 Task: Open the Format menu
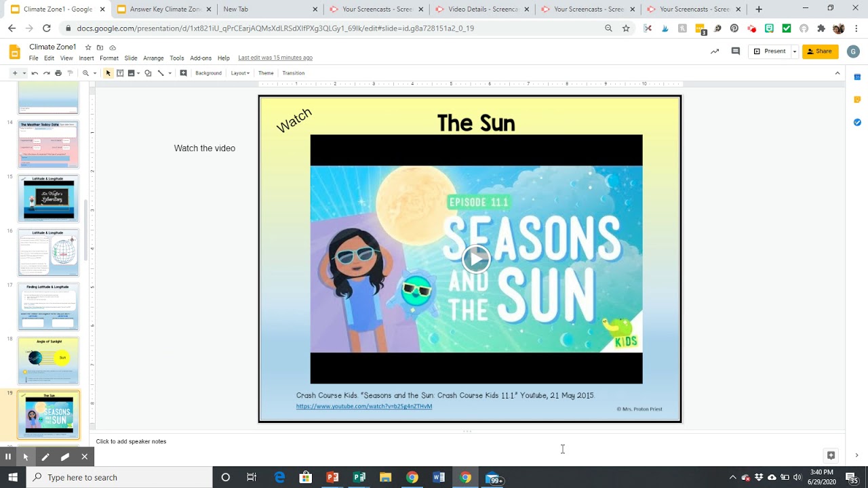(109, 58)
